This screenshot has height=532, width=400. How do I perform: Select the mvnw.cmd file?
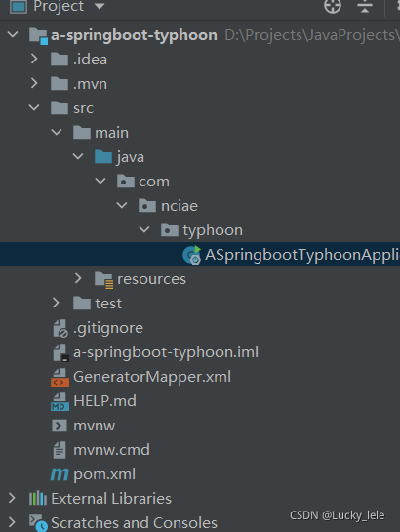[x=111, y=450]
